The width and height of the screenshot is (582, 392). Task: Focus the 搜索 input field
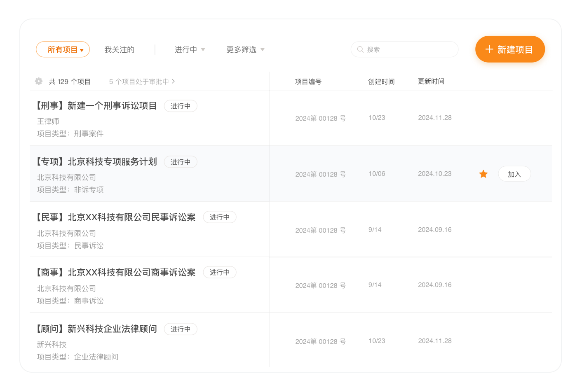click(x=408, y=49)
